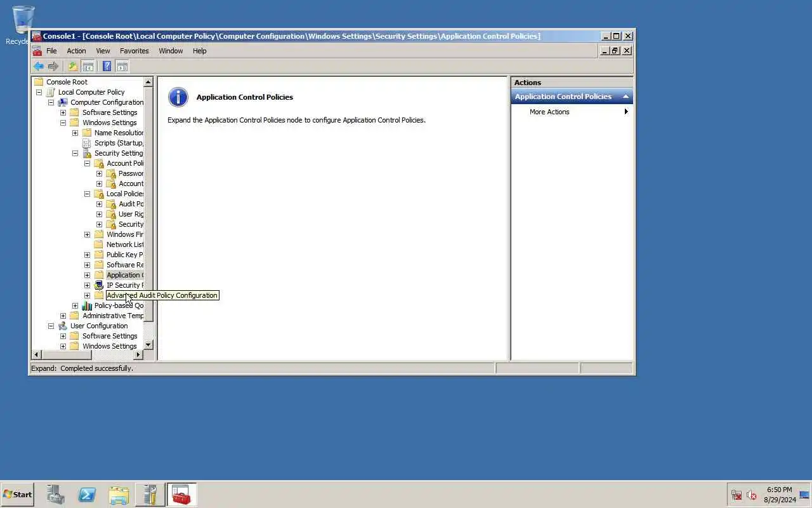The height and width of the screenshot is (508, 812).
Task: Click the User Configuration user icon
Action: [63, 326]
